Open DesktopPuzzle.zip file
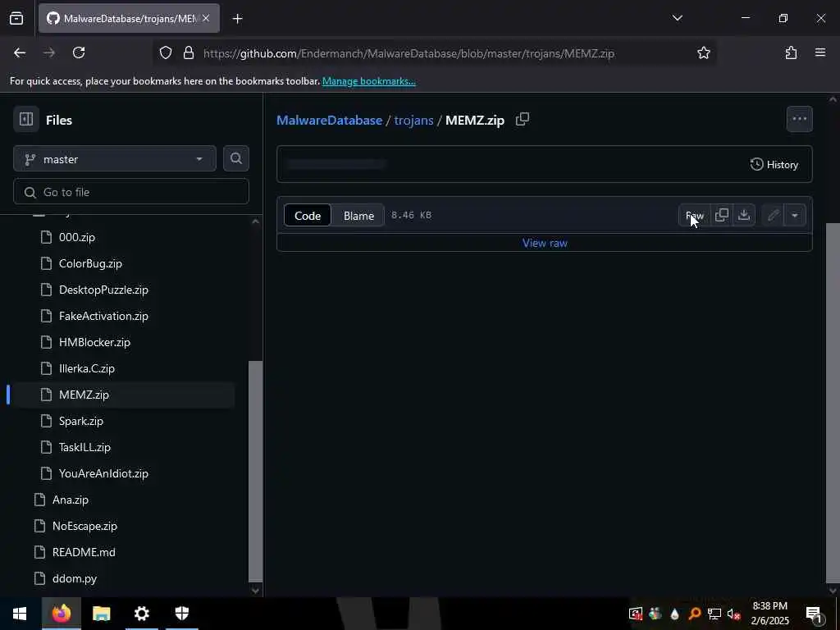The width and height of the screenshot is (840, 630). click(103, 290)
